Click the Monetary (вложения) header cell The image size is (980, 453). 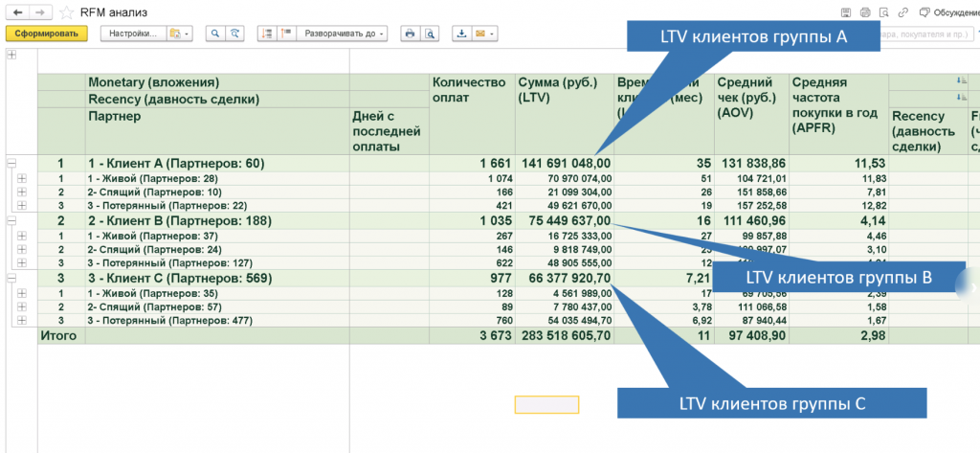point(217,82)
